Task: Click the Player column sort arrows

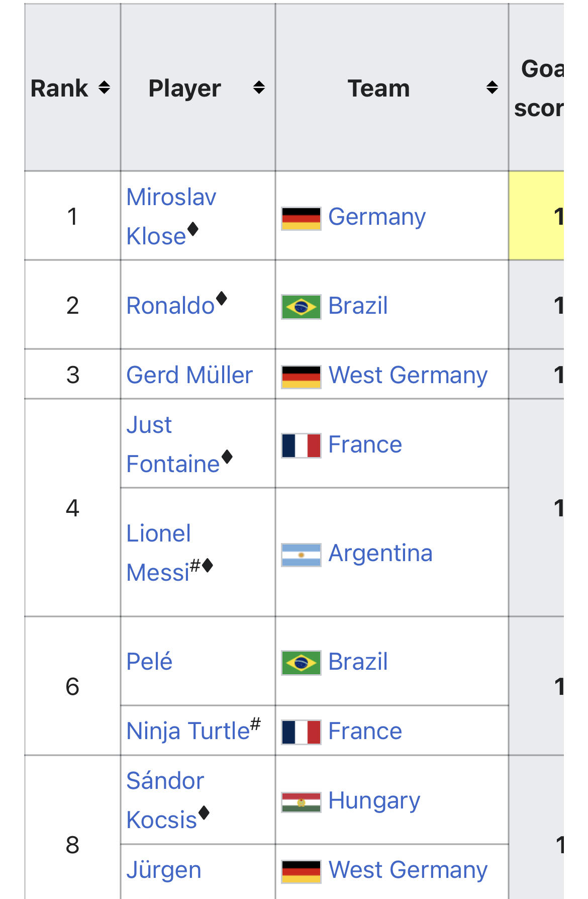Action: (258, 88)
